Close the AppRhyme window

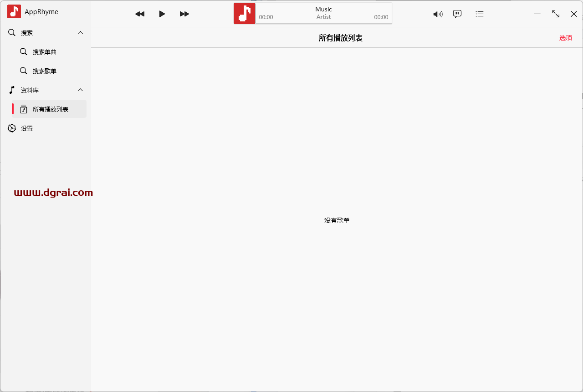[574, 14]
